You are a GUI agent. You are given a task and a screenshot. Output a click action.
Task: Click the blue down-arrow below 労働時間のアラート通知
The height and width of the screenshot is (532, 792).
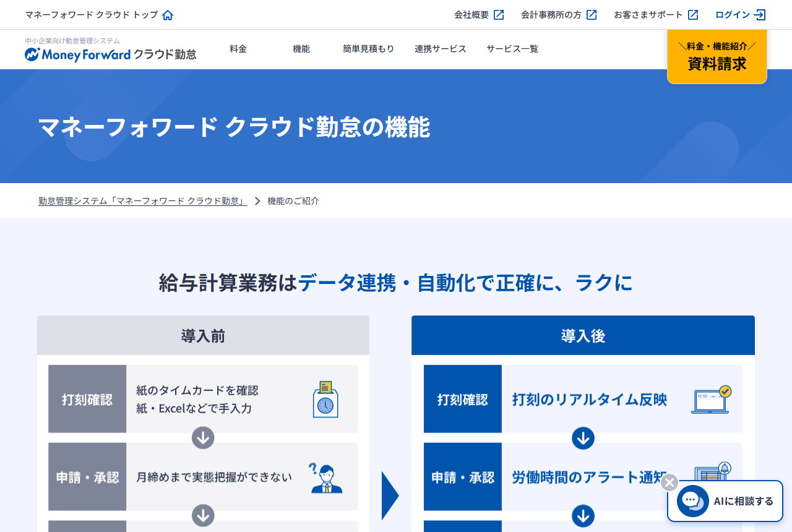[583, 516]
